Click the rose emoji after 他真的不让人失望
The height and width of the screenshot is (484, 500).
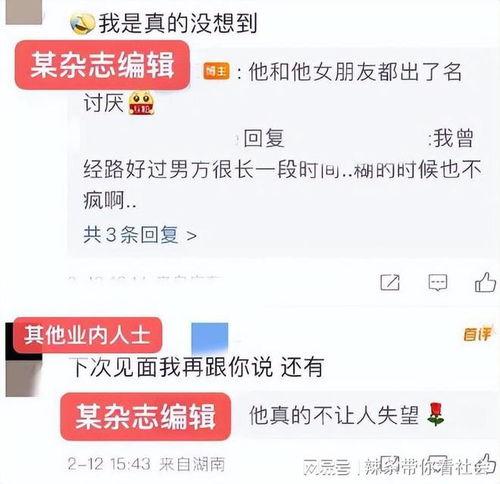click(436, 414)
